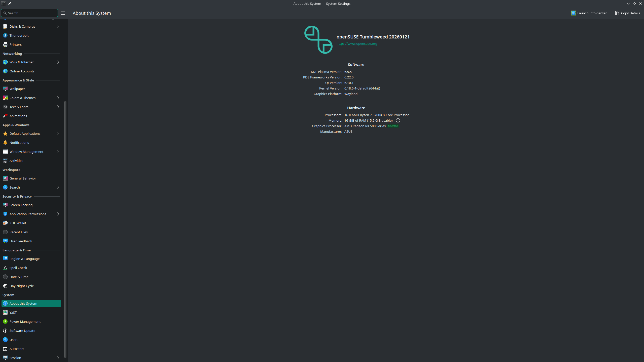Viewport: 644px width, 362px height.
Task: Click the KDE Wallet icon
Action: (5, 223)
